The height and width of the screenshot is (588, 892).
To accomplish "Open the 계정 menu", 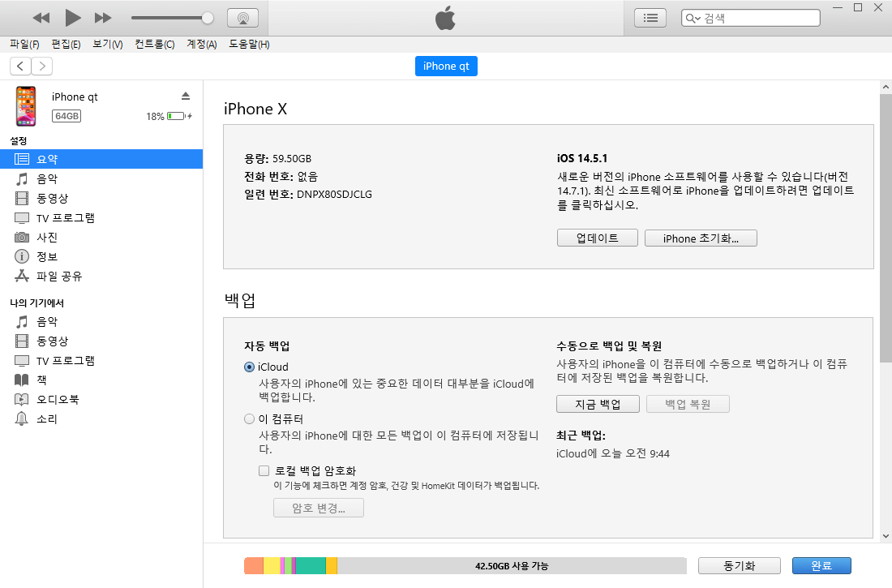I will point(199,44).
